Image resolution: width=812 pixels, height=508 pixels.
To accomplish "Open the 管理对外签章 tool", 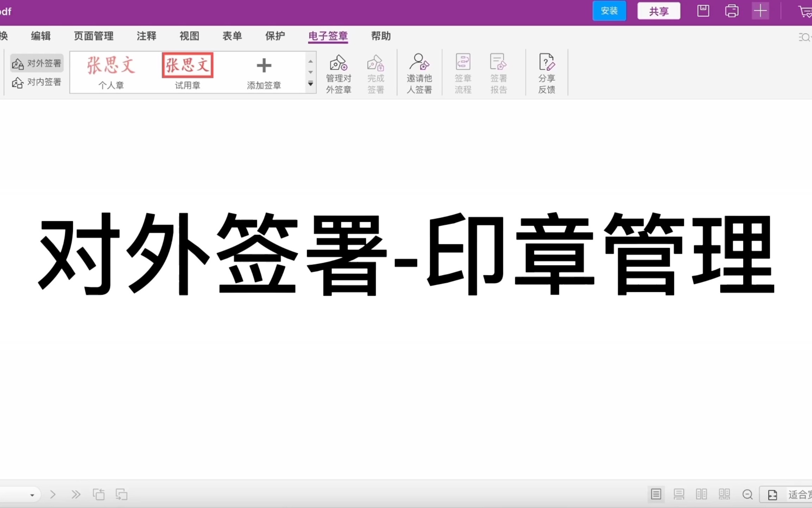I will pyautogui.click(x=338, y=73).
